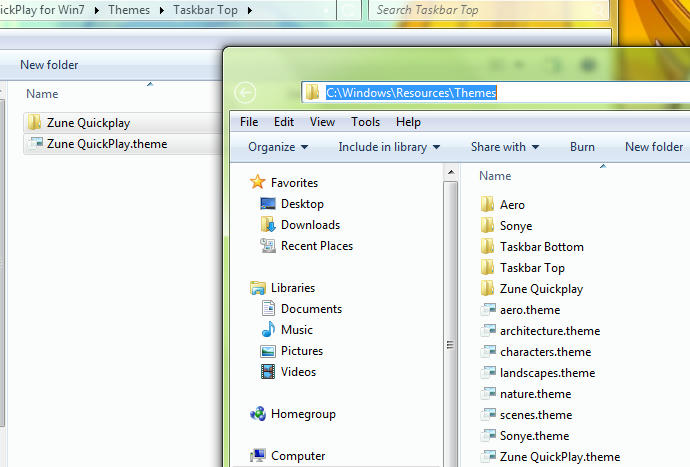
Task: Click the landscapes.theme file icon
Action: [x=488, y=372]
